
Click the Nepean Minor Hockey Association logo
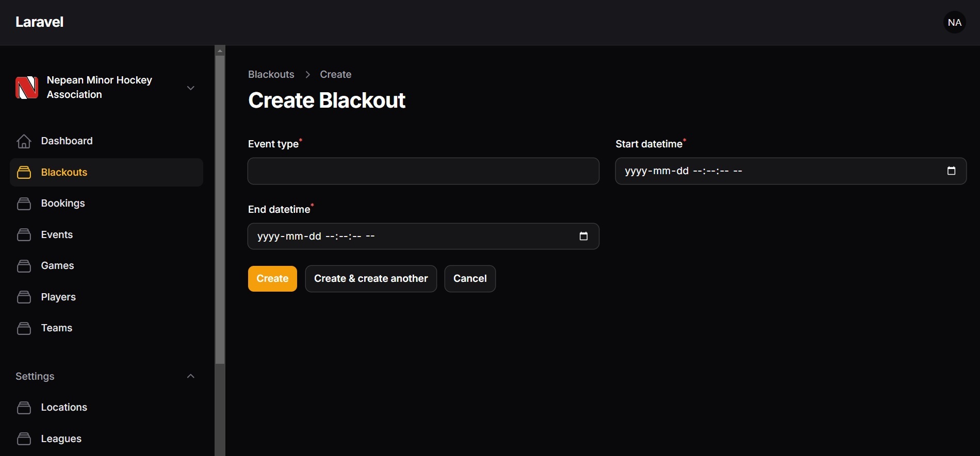tap(27, 88)
